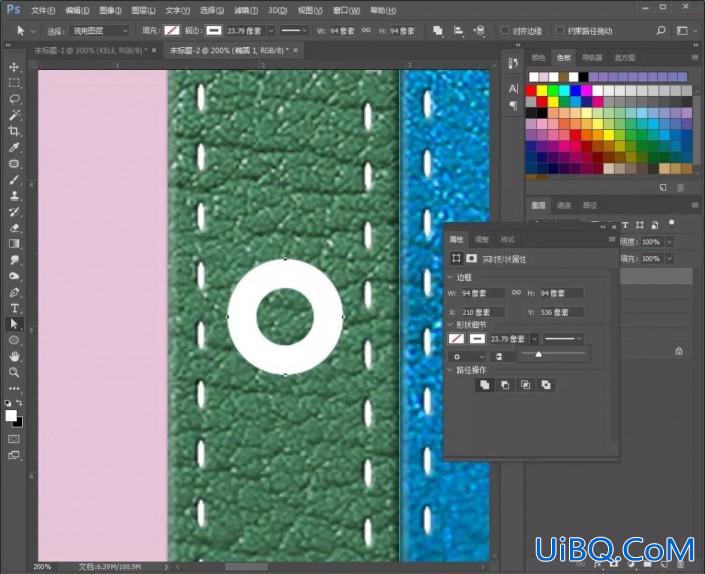Image resolution: width=705 pixels, height=574 pixels.
Task: Open the layer opacity 100% dropdown
Action: coord(669,242)
